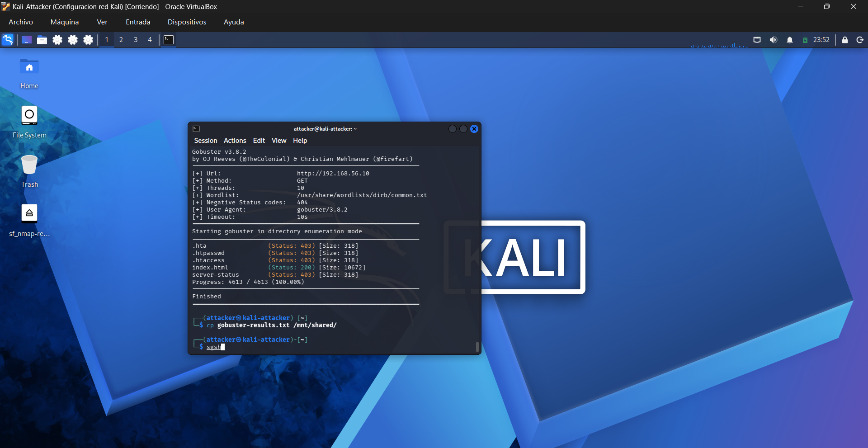Switch to workspace 2
This screenshot has height=448, width=868.
(121, 40)
